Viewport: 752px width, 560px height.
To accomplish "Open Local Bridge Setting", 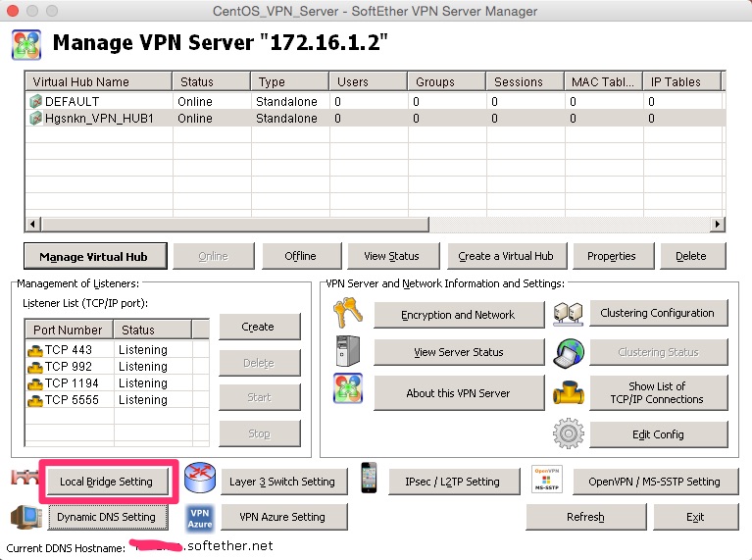I will pyautogui.click(x=108, y=482).
